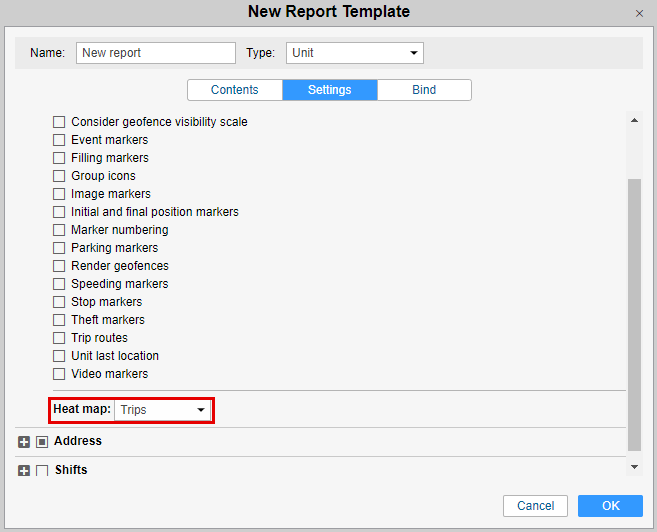Enable the Shifts section checkbox
The image size is (657, 532).
click(42, 471)
